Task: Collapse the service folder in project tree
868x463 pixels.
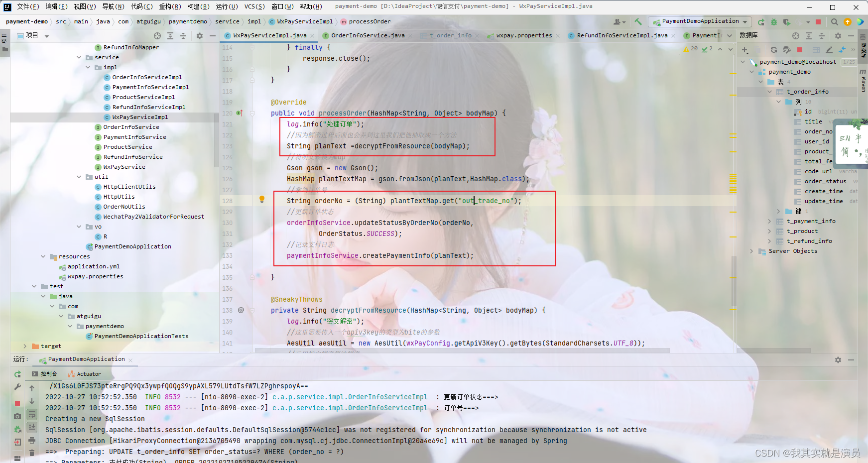Action: click(79, 57)
